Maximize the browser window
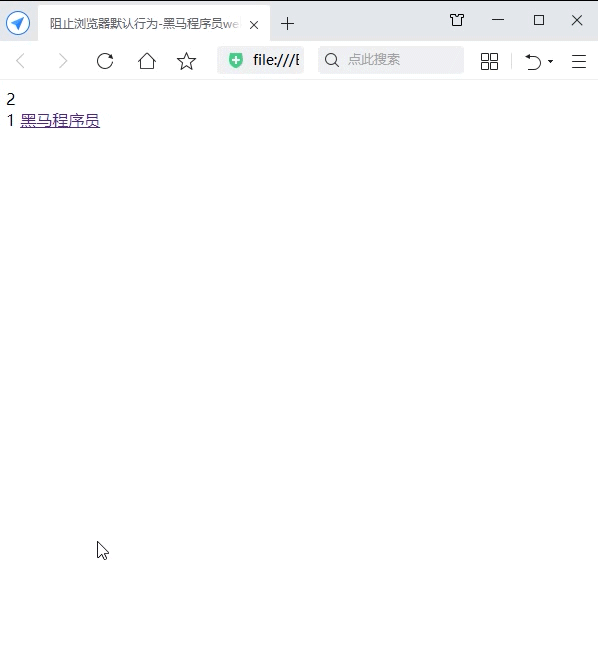The height and width of the screenshot is (670, 598). [x=539, y=20]
